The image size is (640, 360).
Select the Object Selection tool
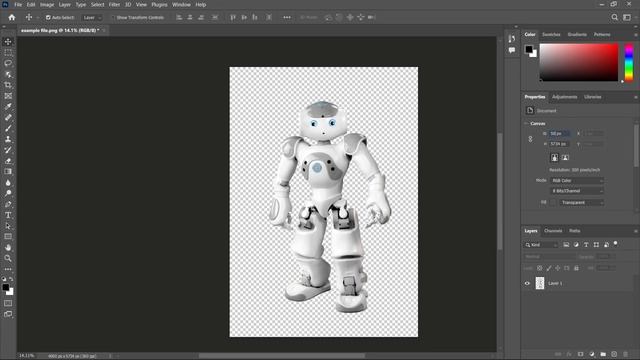coord(8,74)
